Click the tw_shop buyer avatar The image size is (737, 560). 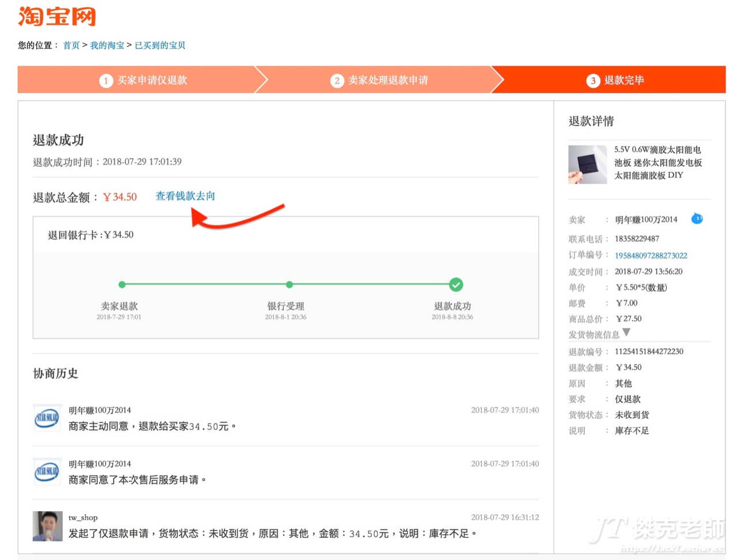pyautogui.click(x=47, y=526)
